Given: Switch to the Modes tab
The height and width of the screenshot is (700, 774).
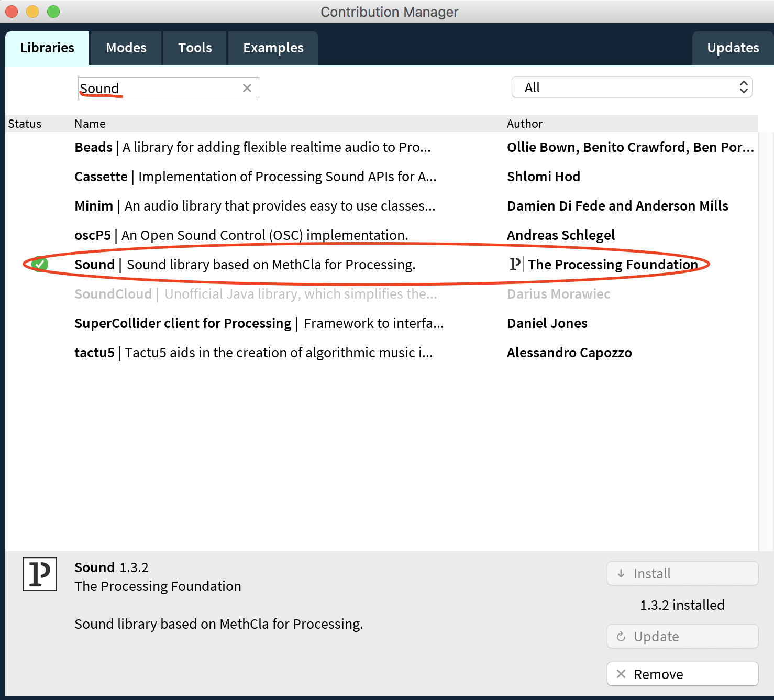Looking at the screenshot, I should (126, 48).
